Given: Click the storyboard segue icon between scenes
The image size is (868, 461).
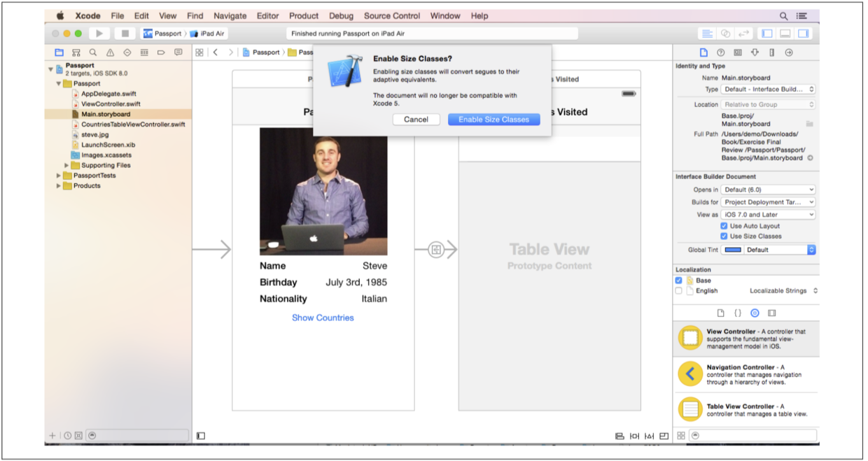Looking at the screenshot, I should 436,250.
